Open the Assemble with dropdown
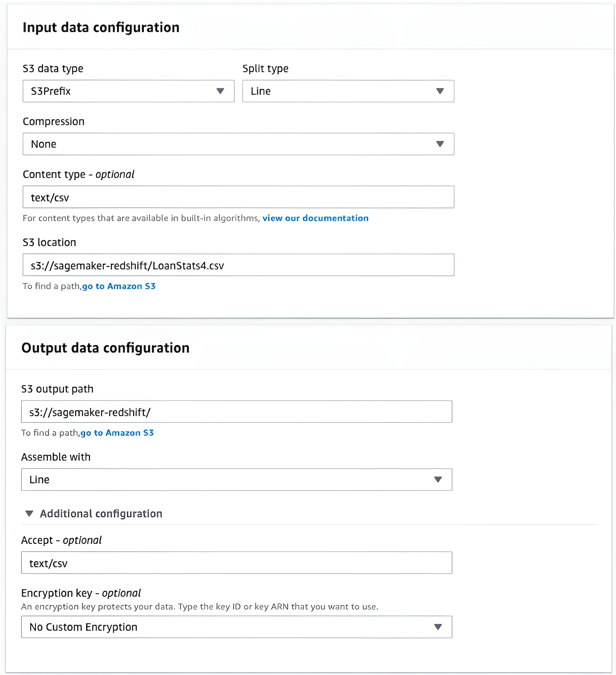616x675 pixels. click(x=236, y=480)
